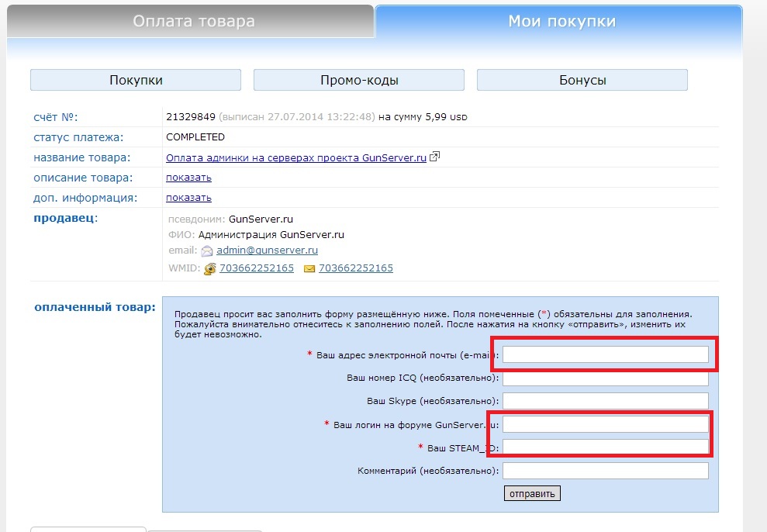Viewport: 767px width, 532px height.
Task: Click the GunServer.ru forum login field
Action: coord(606,424)
